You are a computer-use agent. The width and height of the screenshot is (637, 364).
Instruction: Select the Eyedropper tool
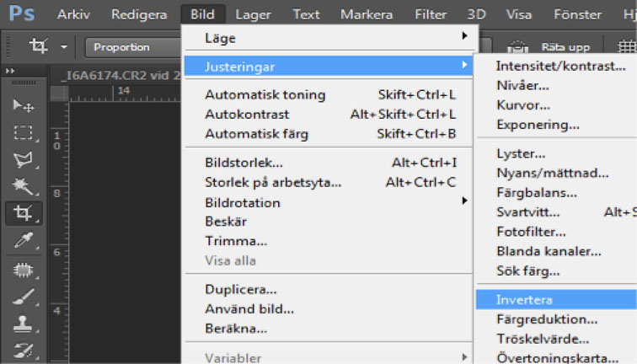point(23,240)
